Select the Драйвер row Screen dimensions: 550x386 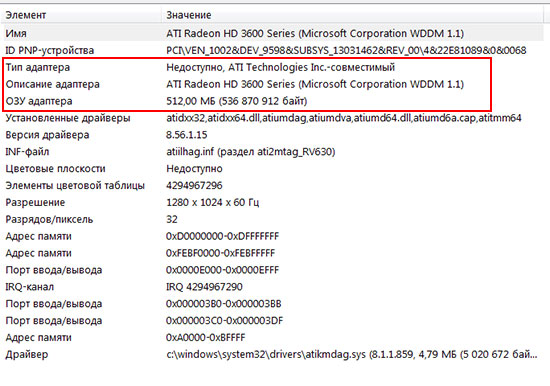pyautogui.click(x=27, y=354)
